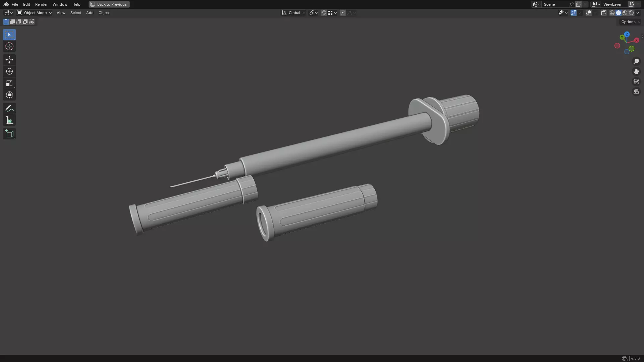The image size is (644, 362).
Task: Toggle the snapping magnet
Action: pyautogui.click(x=324, y=13)
